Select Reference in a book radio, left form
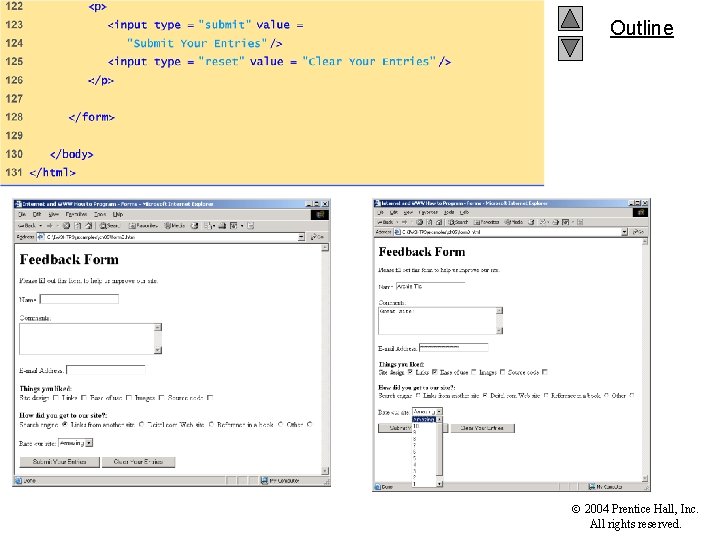 coord(280,424)
